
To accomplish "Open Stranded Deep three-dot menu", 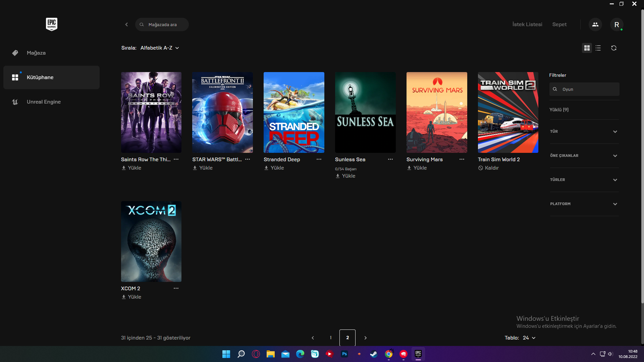I will click(x=319, y=159).
